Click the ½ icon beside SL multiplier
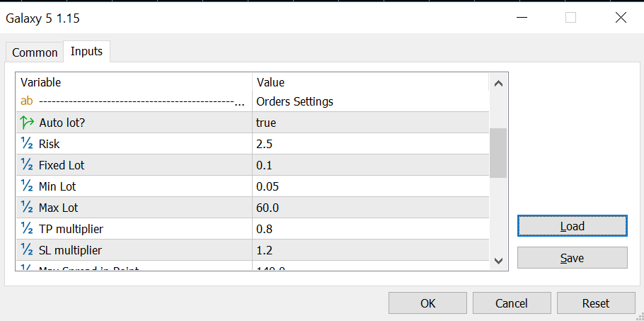 (27, 250)
